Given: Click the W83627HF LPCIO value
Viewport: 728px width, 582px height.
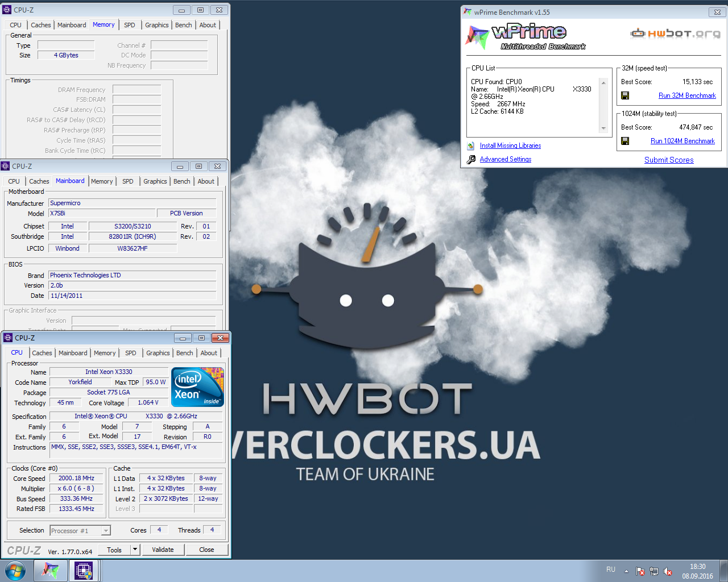Looking at the screenshot, I should pos(133,248).
